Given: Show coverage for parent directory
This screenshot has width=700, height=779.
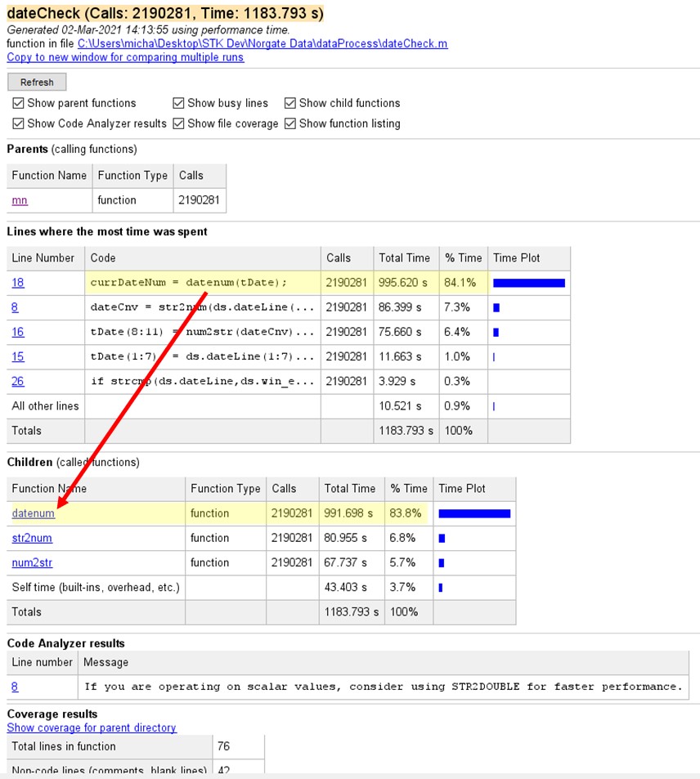Looking at the screenshot, I should click(92, 728).
